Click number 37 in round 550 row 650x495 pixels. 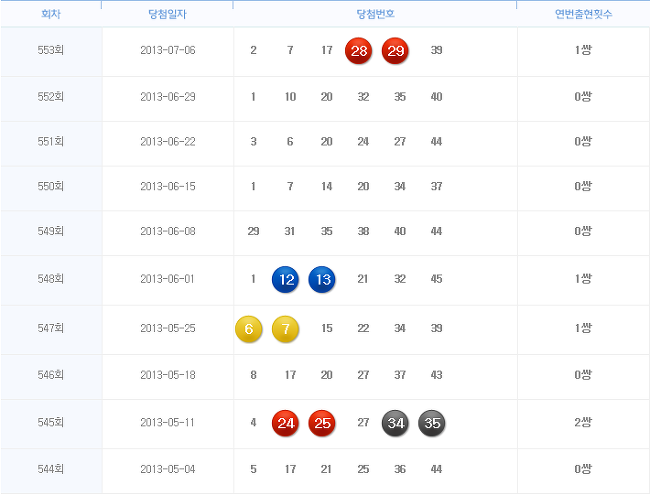[436, 186]
